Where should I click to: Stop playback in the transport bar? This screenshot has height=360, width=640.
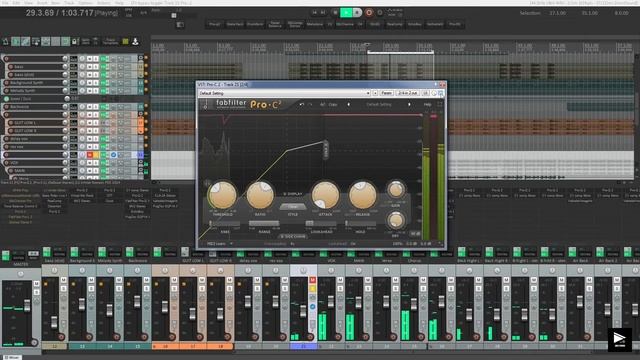(336, 13)
